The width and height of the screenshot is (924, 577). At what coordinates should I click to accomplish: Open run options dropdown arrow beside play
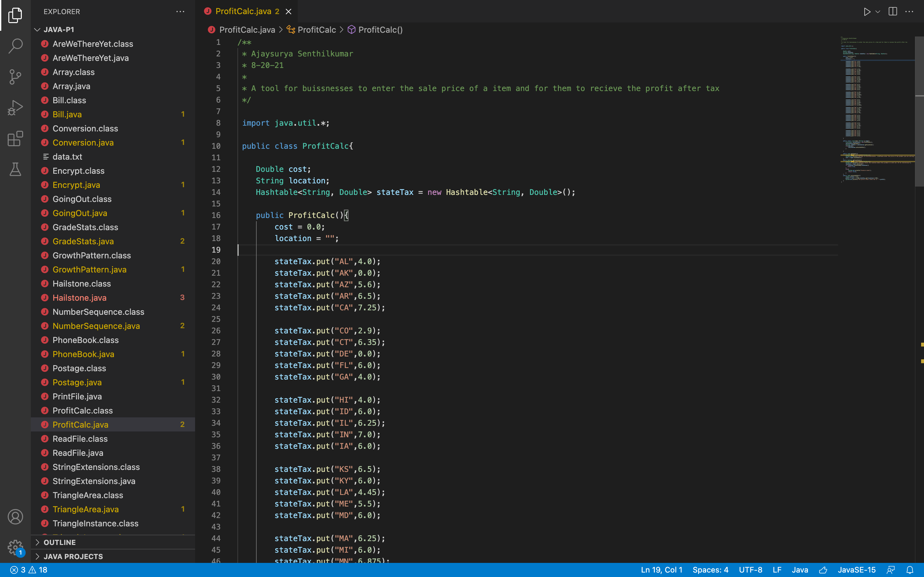pyautogui.click(x=878, y=12)
